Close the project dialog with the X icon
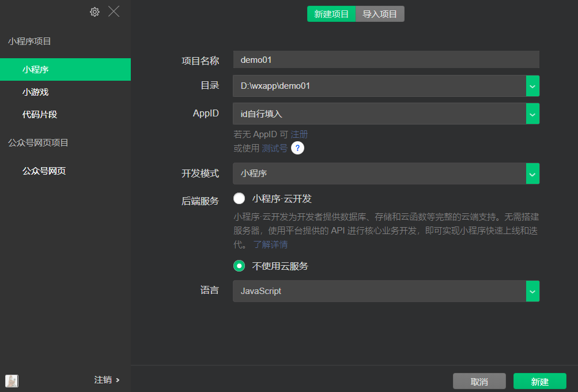 click(114, 12)
